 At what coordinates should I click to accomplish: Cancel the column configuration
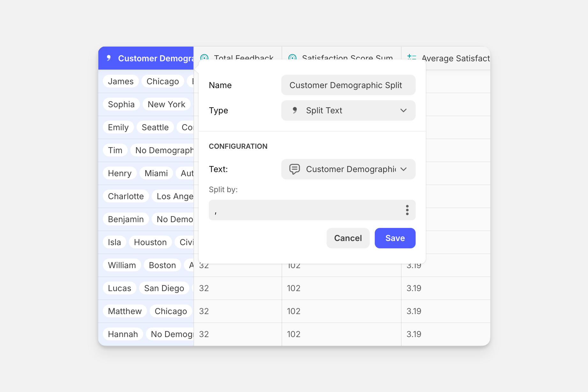[x=348, y=238]
